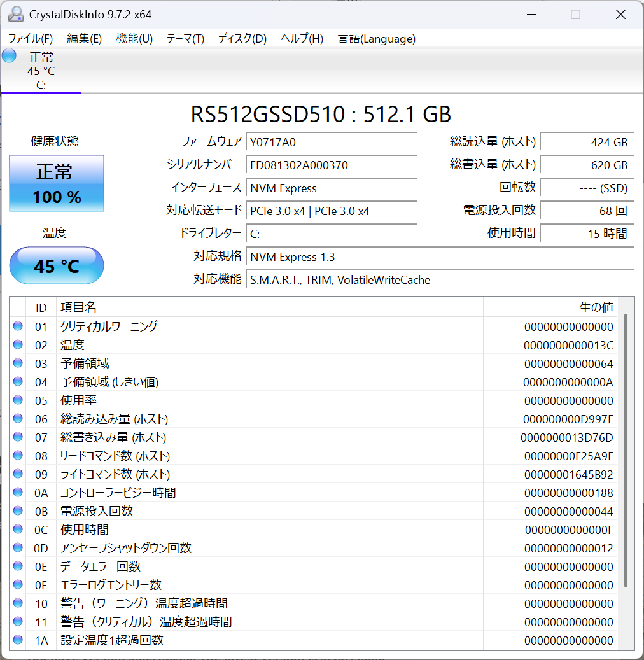Screen dimensions: 644x660
Task: Click status icon beside クリティカルワーニング row
Action: pos(18,326)
